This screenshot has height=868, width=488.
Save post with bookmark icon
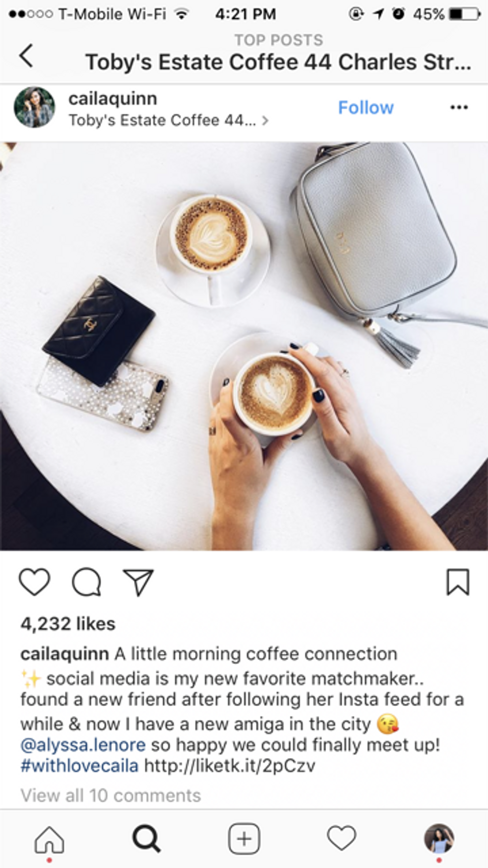coord(458,582)
